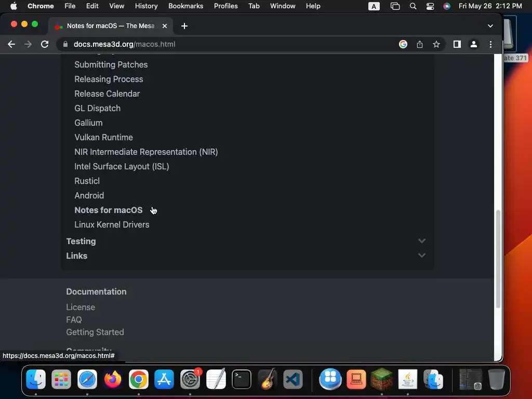This screenshot has width=532, height=399.
Task: Open the Testing section heading
Action: [81, 241]
